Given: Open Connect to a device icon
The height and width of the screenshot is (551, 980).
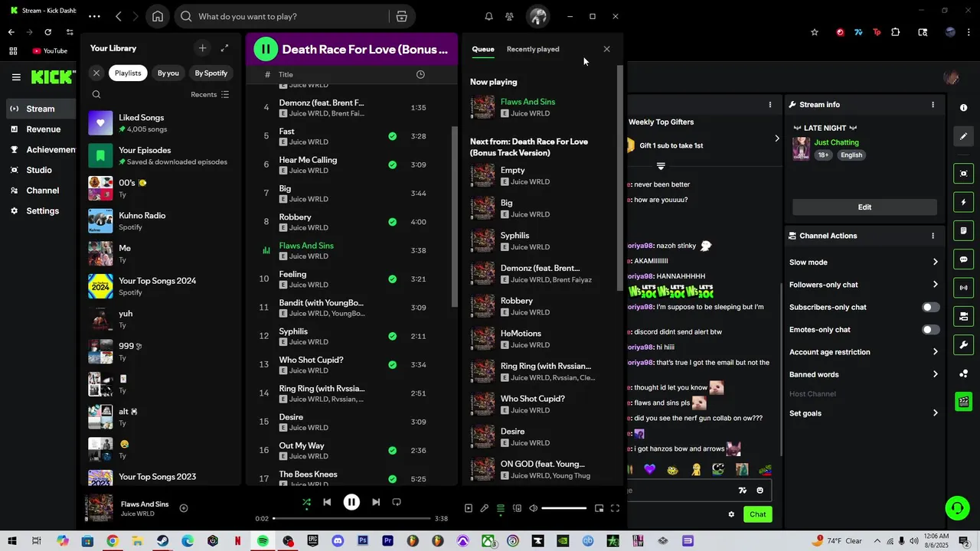Looking at the screenshot, I should (x=517, y=508).
